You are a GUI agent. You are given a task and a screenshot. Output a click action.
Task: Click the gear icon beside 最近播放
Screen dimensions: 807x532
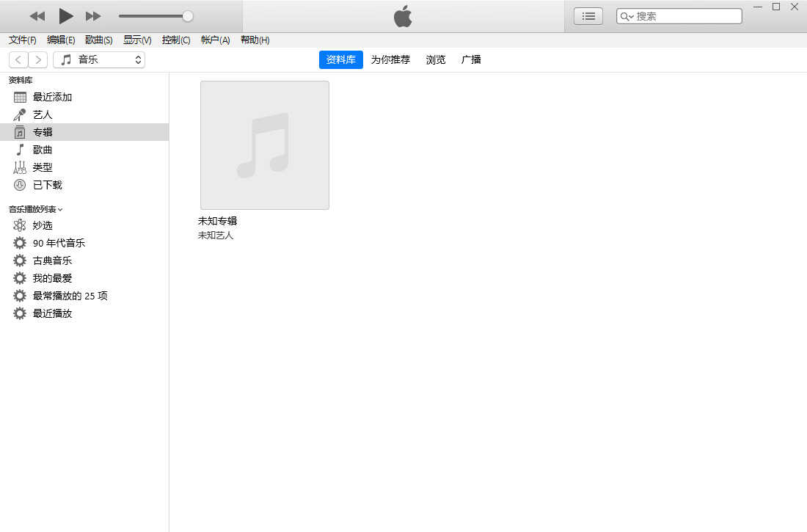pos(20,313)
